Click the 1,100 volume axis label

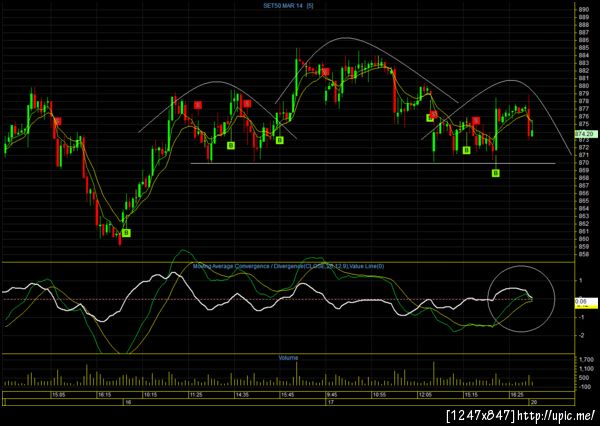586,369
